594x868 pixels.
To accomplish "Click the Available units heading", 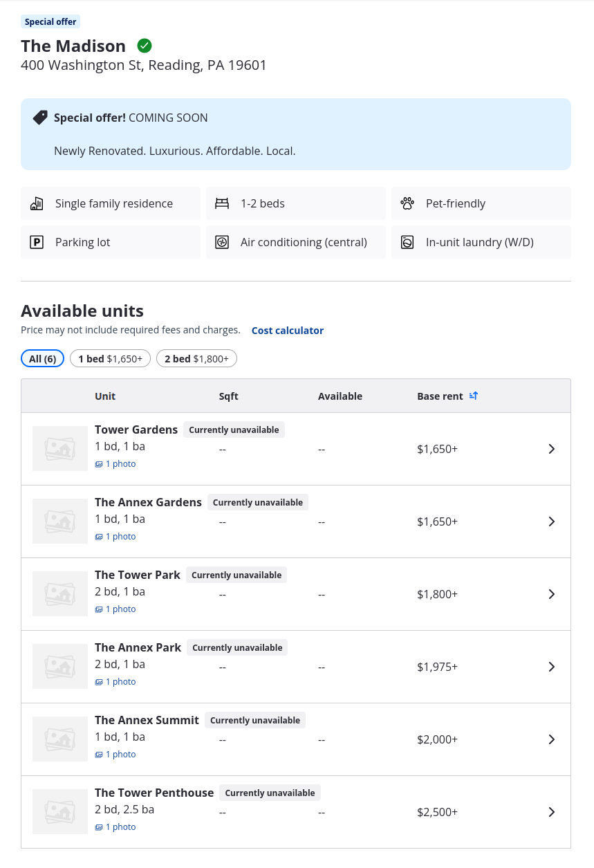I will pos(82,311).
